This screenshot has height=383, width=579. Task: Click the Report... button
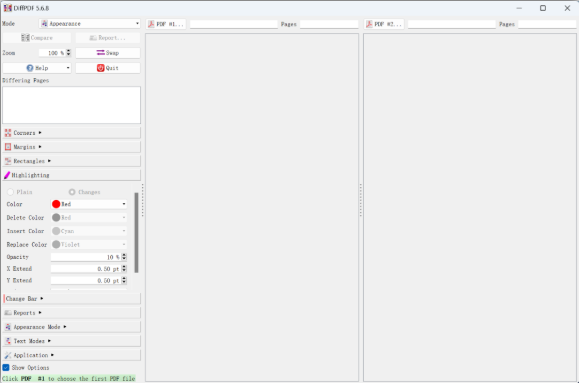(108, 38)
